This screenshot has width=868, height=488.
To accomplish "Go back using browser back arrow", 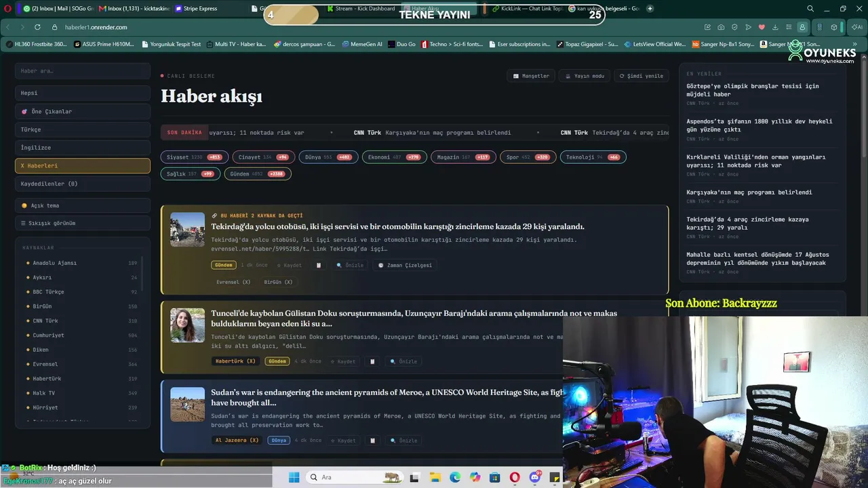I will [x=8, y=27].
